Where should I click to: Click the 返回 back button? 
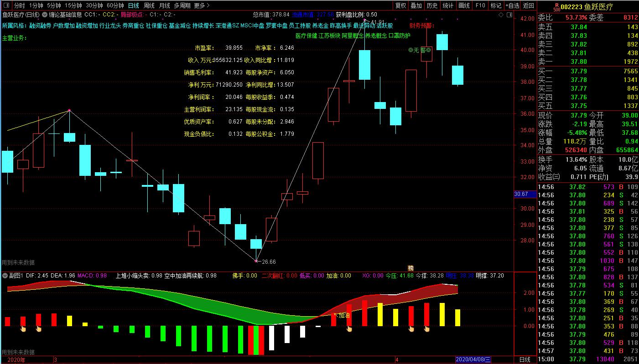[x=528, y=5]
